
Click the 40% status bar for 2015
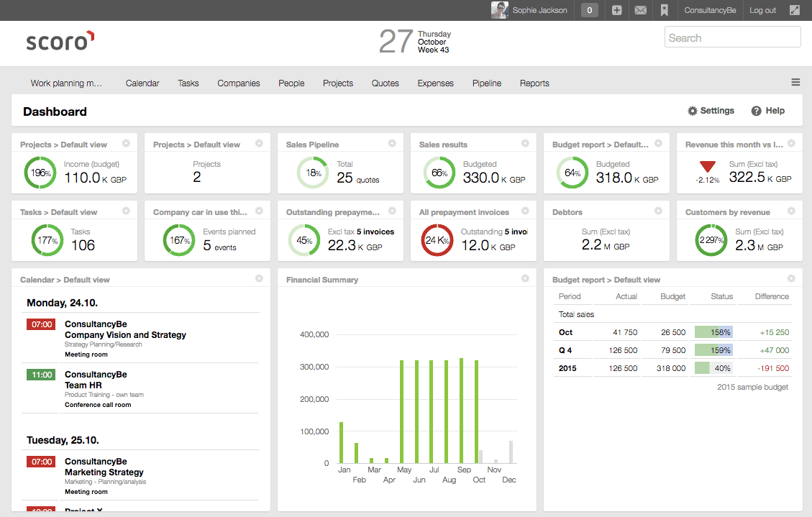click(x=713, y=368)
